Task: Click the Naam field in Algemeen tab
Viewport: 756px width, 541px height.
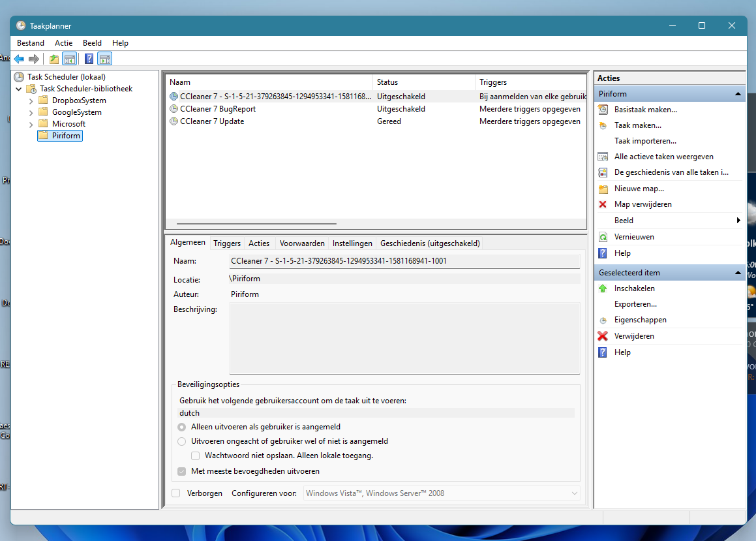Action: 404,261
